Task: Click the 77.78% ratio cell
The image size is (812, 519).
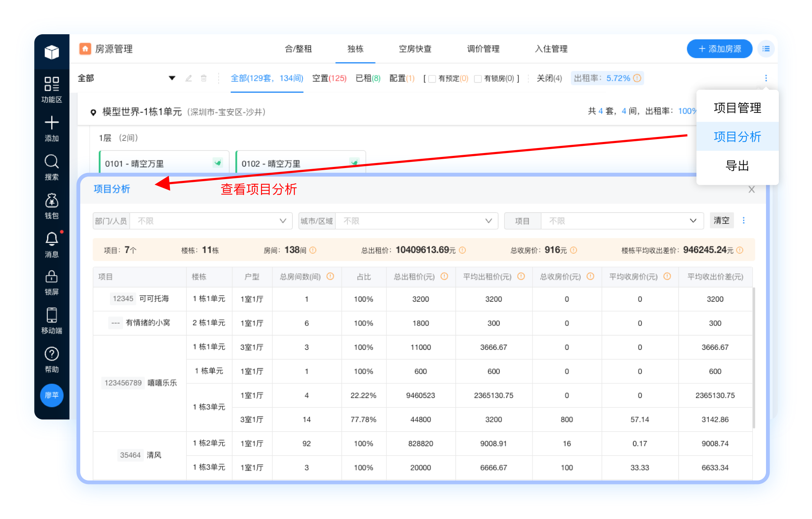Action: point(363,419)
